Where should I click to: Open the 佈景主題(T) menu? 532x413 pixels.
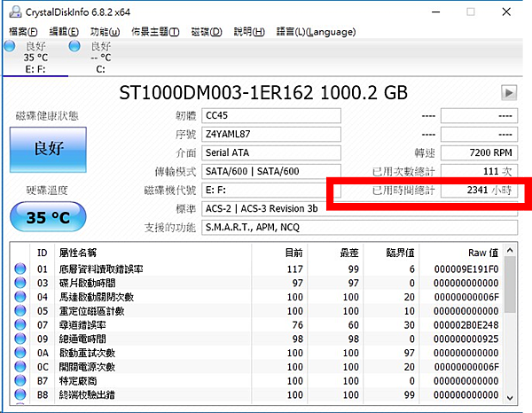click(155, 32)
